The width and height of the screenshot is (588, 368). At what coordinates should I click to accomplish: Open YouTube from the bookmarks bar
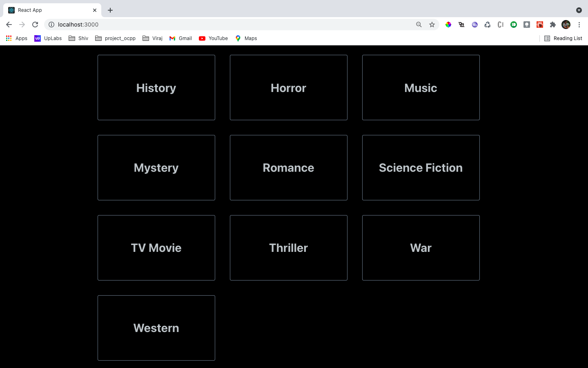(213, 38)
